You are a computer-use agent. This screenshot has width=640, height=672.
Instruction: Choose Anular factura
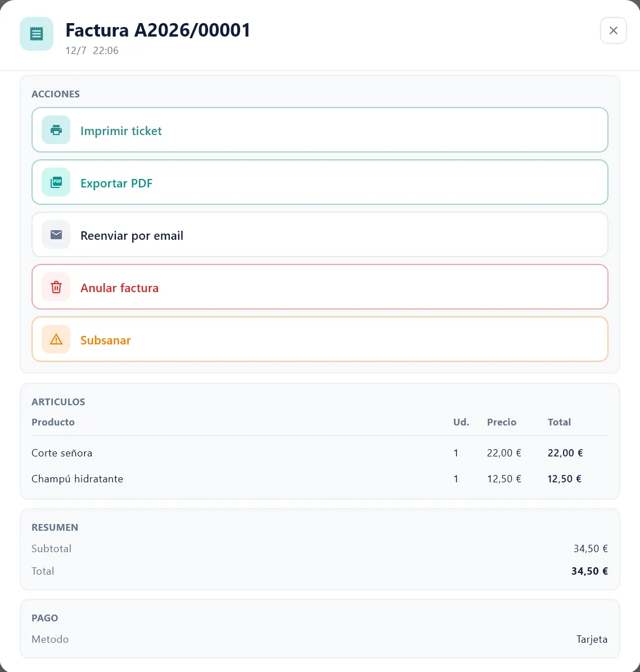[320, 286]
